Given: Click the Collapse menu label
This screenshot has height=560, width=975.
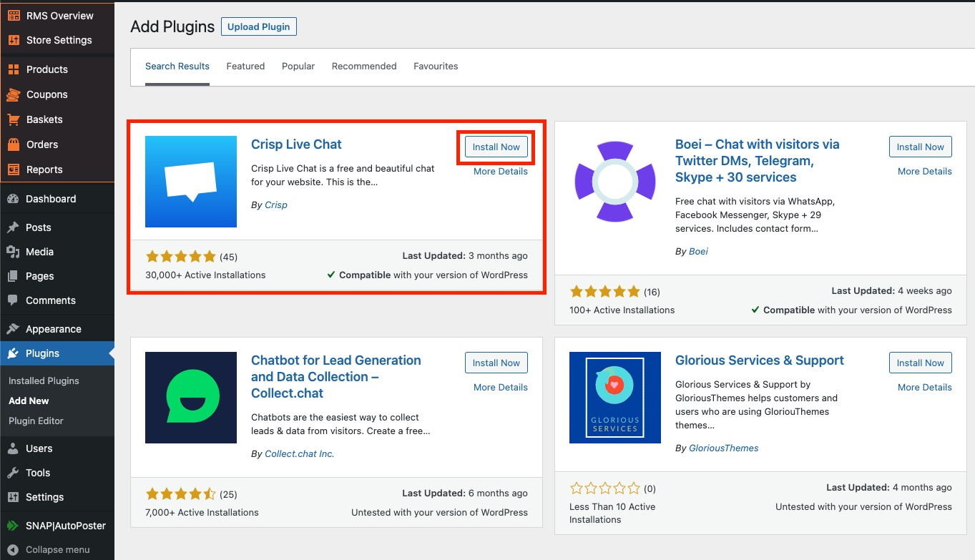Looking at the screenshot, I should (x=58, y=550).
